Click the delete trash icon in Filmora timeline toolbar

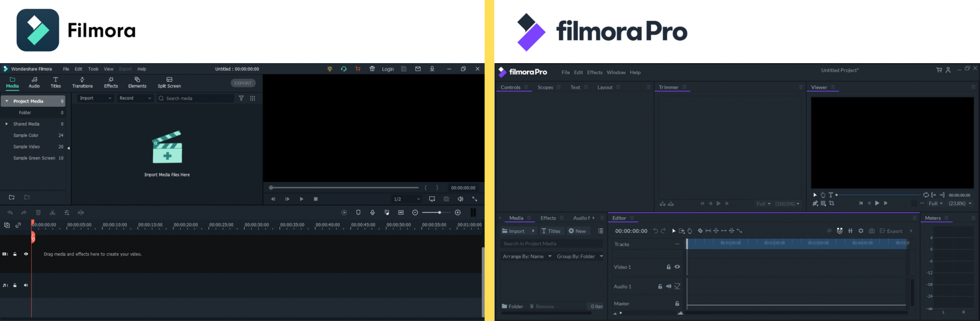click(x=38, y=212)
